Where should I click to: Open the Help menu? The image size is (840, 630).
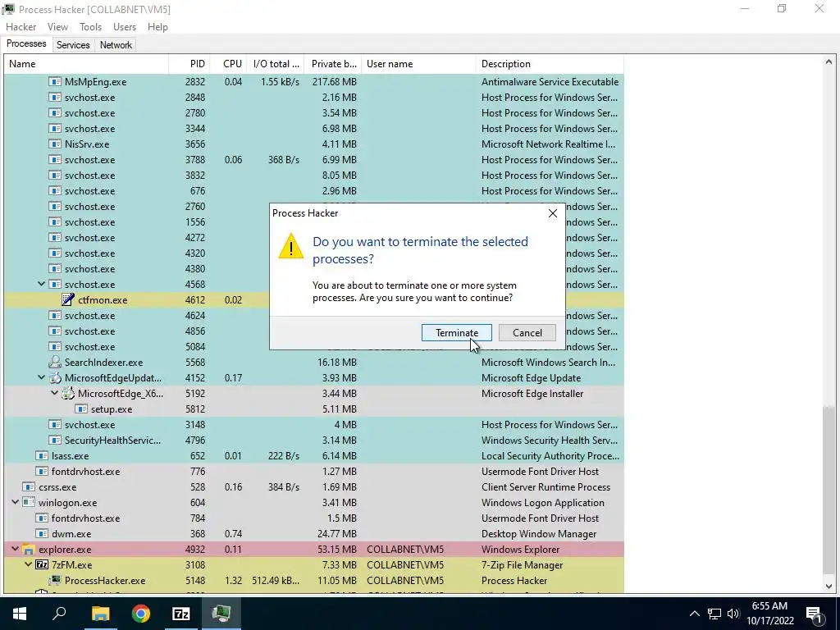(157, 27)
